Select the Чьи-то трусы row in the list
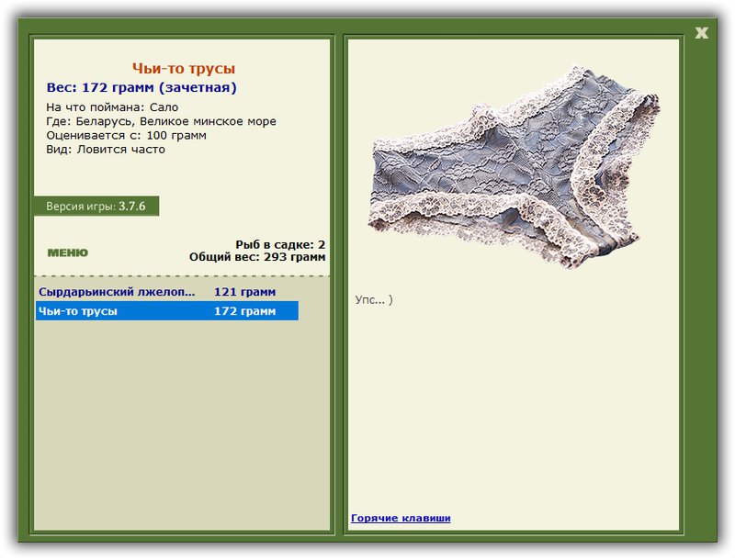This screenshot has width=735, height=560. pos(167,311)
